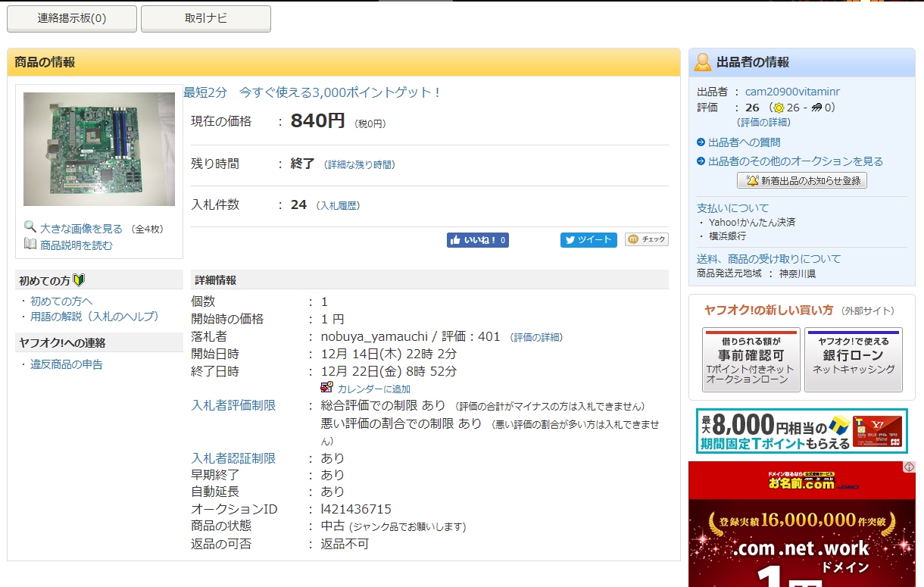The width and height of the screenshot is (924, 587).
Task: Click the Facebook いいね! button
Action: (478, 240)
